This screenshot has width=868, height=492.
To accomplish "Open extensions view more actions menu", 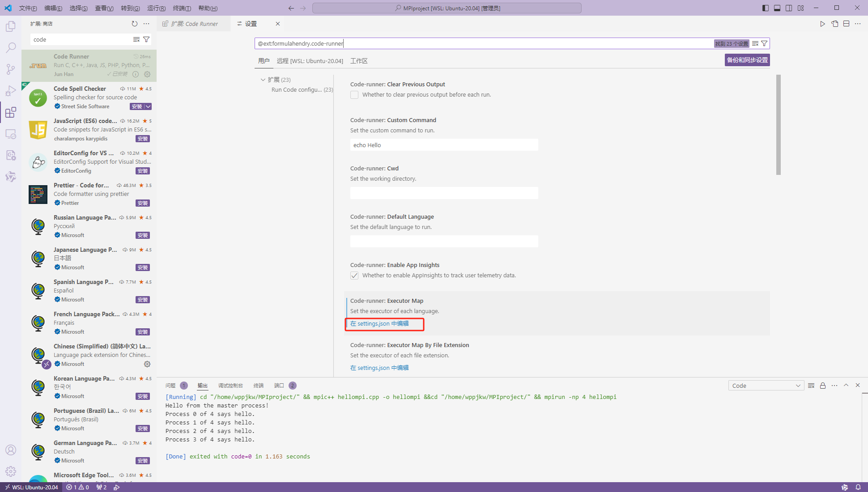I will [146, 24].
